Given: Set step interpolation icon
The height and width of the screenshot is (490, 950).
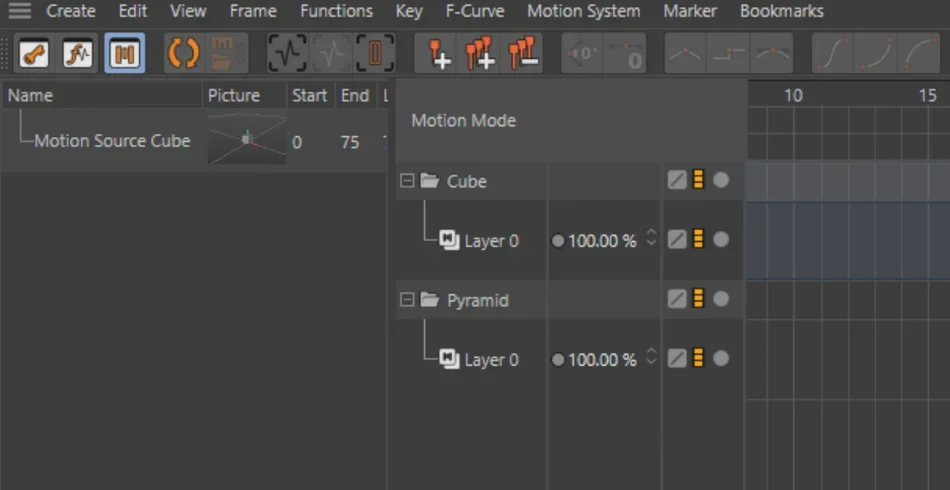Looking at the screenshot, I should click(x=729, y=53).
